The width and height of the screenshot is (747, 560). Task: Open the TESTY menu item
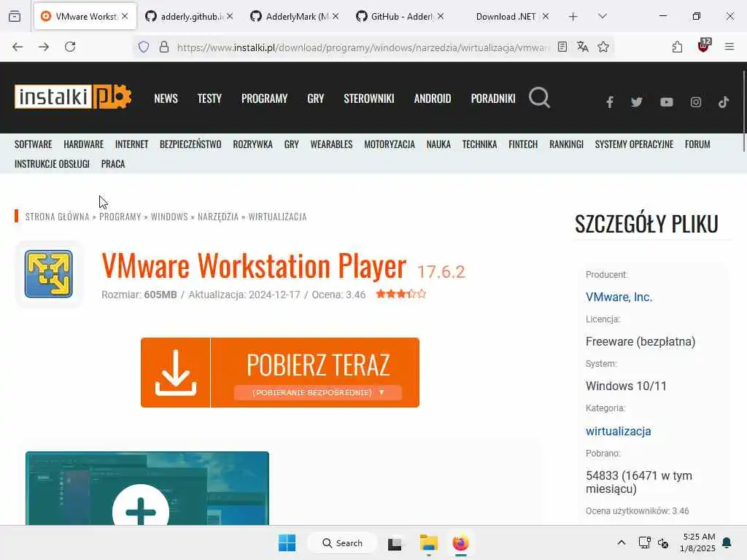(x=209, y=98)
